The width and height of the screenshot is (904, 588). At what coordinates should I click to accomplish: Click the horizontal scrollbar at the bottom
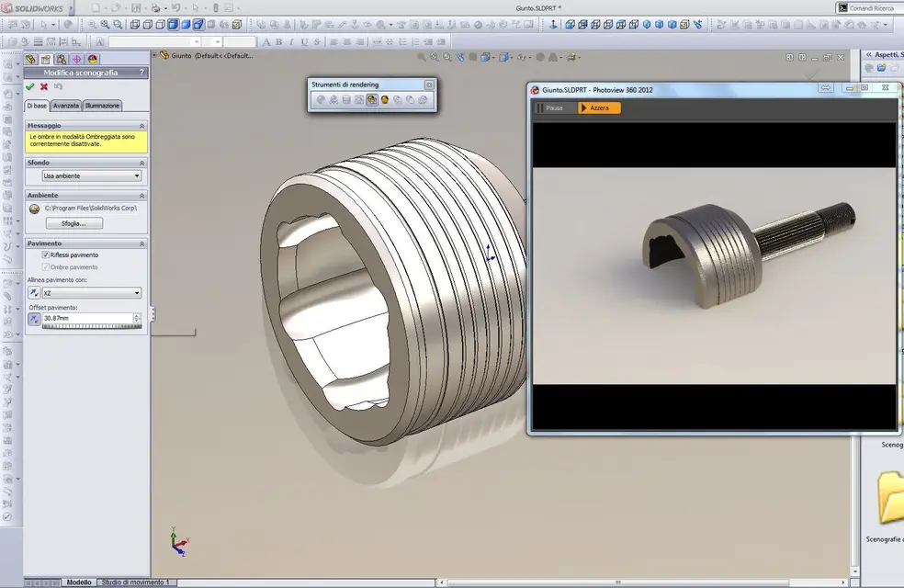(x=616, y=582)
